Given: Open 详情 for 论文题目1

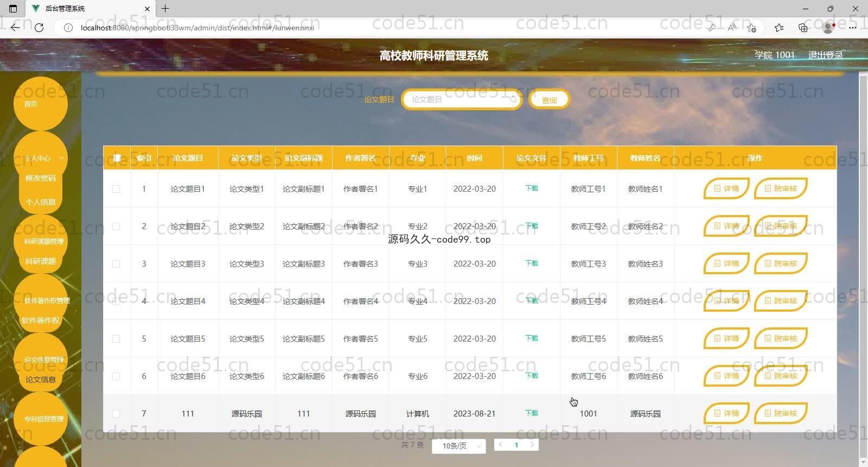Looking at the screenshot, I should [726, 188].
